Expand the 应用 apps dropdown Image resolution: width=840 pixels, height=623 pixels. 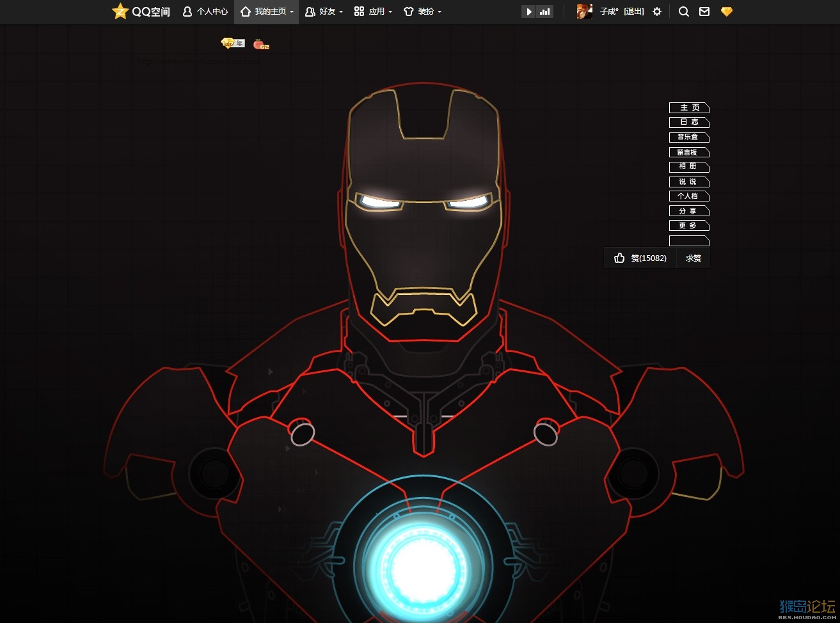point(373,12)
